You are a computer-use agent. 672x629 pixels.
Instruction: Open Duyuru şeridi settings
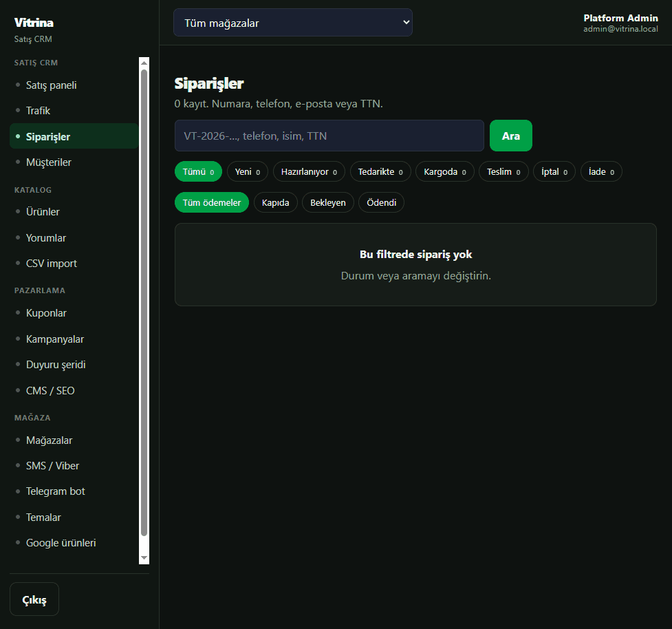pyautogui.click(x=74, y=365)
